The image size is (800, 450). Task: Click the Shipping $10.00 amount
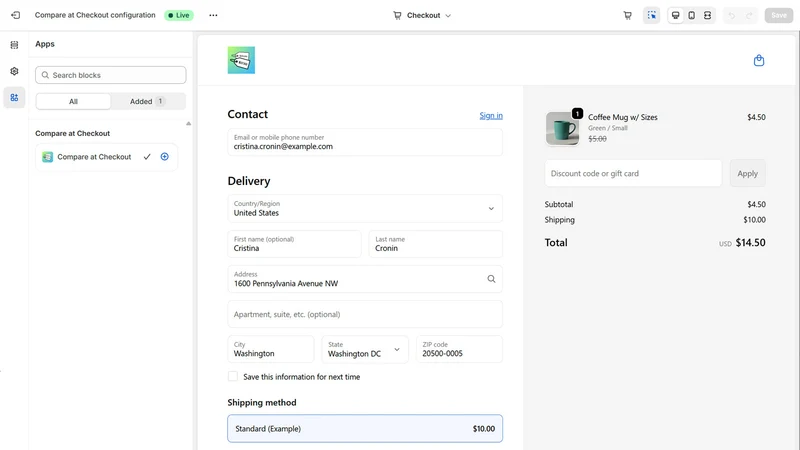(754, 220)
